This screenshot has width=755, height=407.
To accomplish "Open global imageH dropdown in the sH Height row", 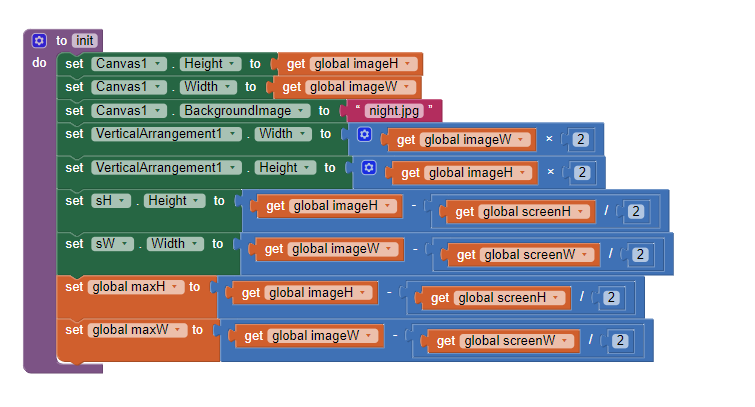I will point(343,206).
